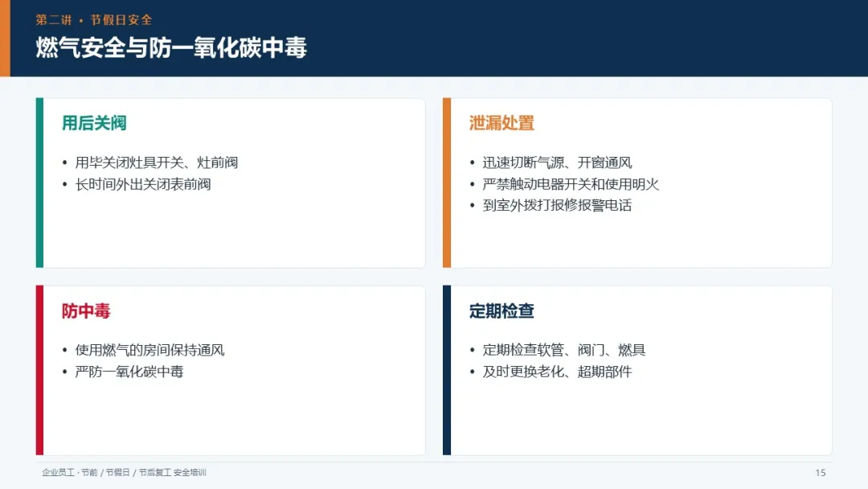Select bullet 用毕关闭灶具开关、灶前阀
Viewport: 868px width, 489px height.
157,162
